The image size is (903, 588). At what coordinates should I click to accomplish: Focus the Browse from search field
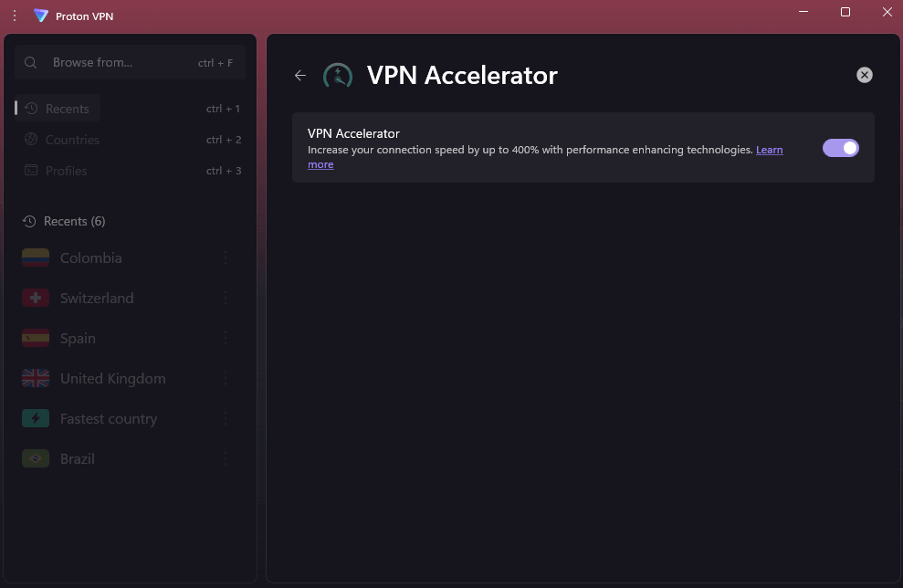(131, 62)
